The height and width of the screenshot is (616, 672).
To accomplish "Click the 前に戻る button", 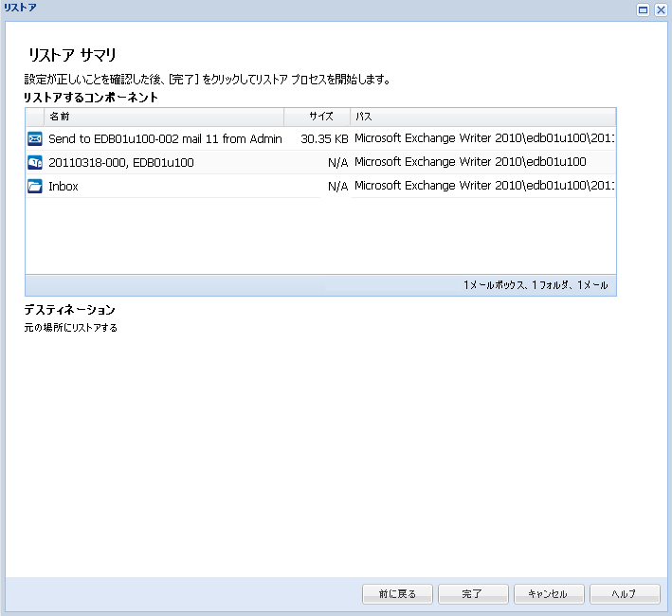I will [x=397, y=593].
